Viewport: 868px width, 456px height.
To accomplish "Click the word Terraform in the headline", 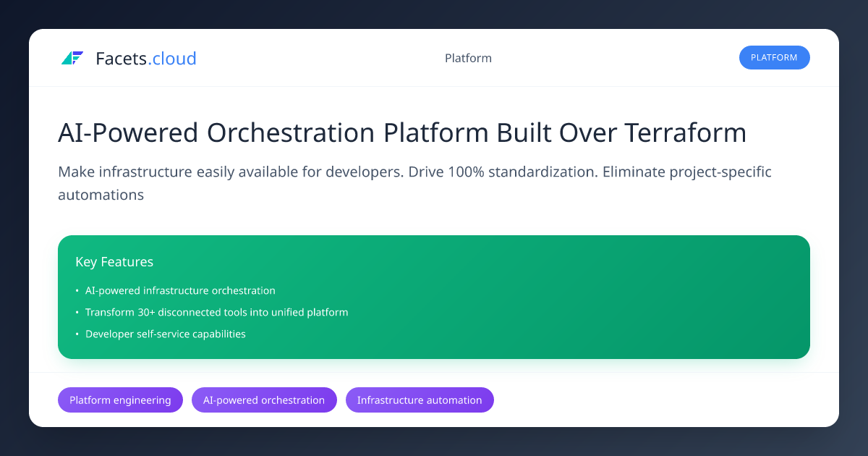I will pyautogui.click(x=684, y=133).
